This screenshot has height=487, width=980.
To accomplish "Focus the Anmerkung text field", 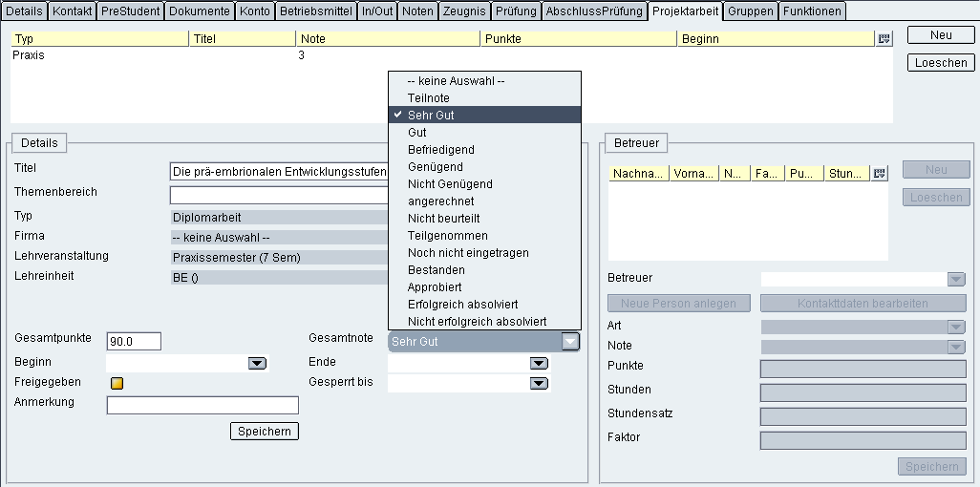I will (x=202, y=405).
